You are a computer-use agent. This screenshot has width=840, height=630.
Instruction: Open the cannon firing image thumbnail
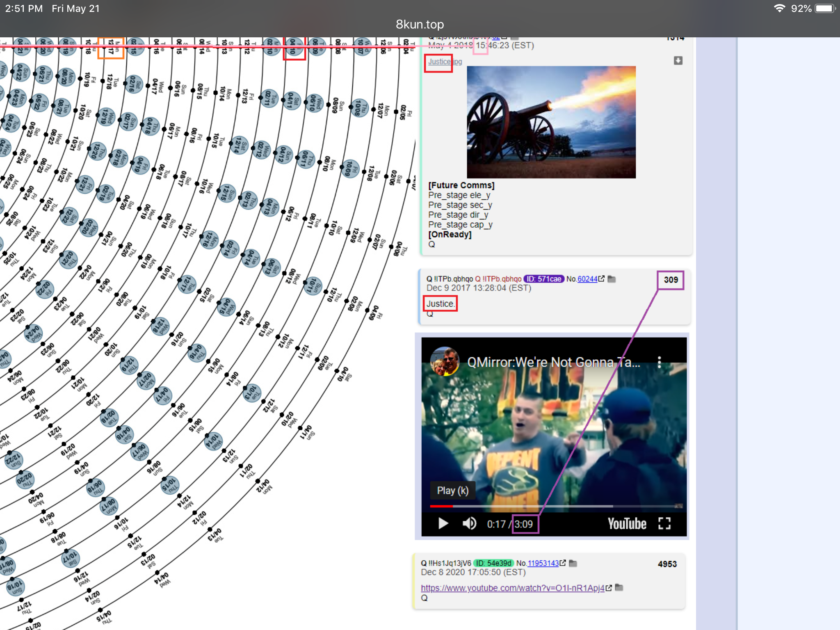point(551,122)
